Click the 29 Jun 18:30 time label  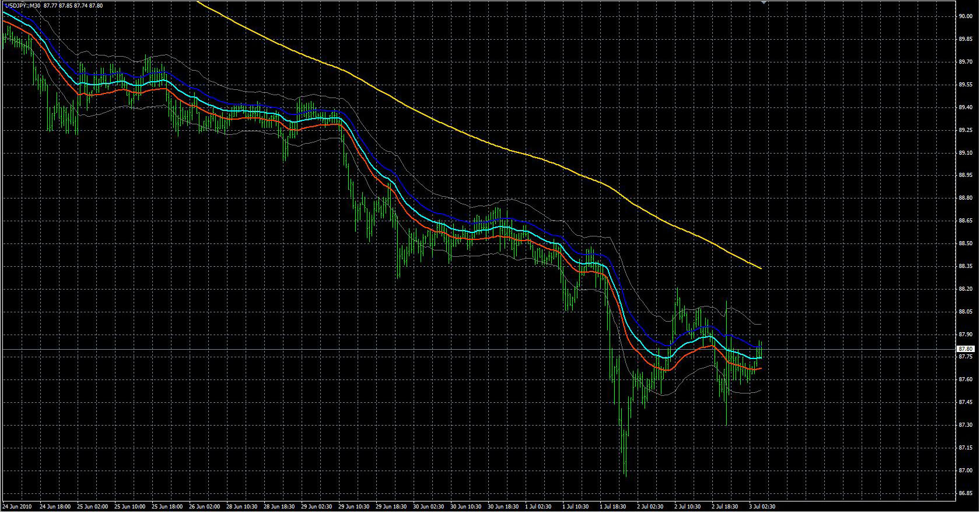[x=391, y=507]
